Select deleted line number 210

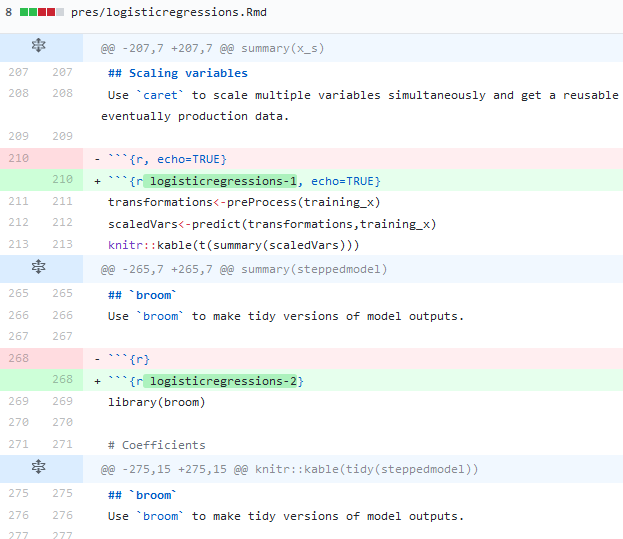[19, 158]
